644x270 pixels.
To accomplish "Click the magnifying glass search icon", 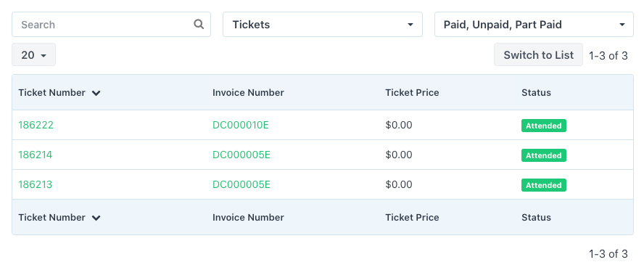I will [199, 24].
